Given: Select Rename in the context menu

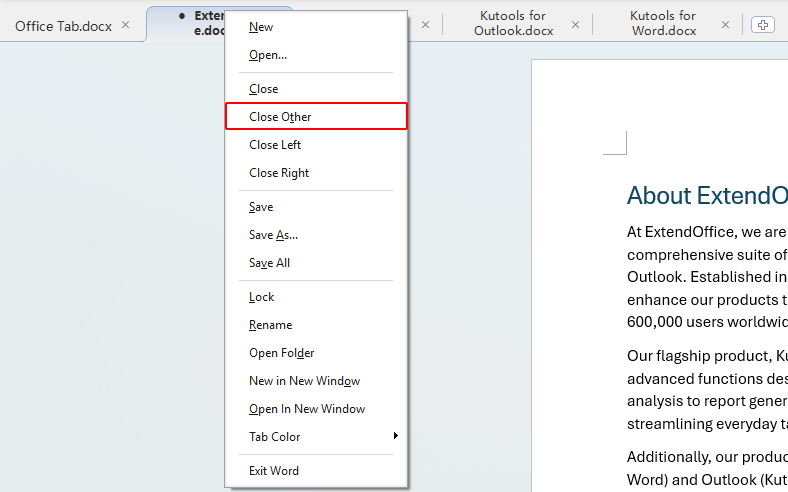Looking at the screenshot, I should point(316,325).
